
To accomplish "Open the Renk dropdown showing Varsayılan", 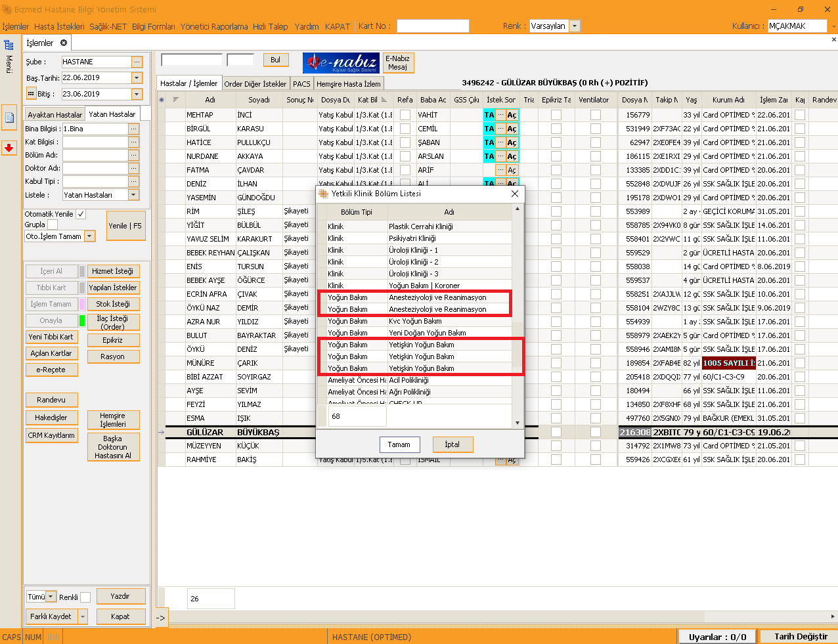I will 575,26.
